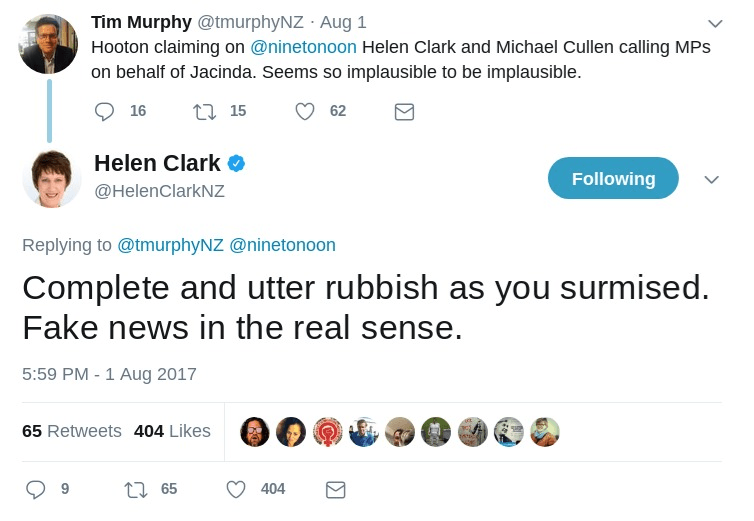Screen dimensions: 754x521
Task: Send Tim Murphy's tweet by direct message
Action: coord(404,112)
